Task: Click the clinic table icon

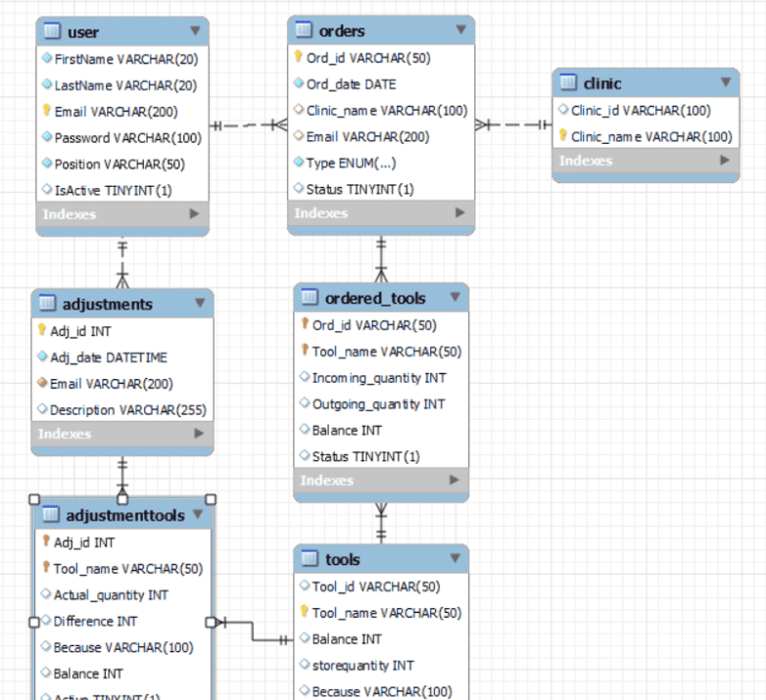Action: [568, 82]
